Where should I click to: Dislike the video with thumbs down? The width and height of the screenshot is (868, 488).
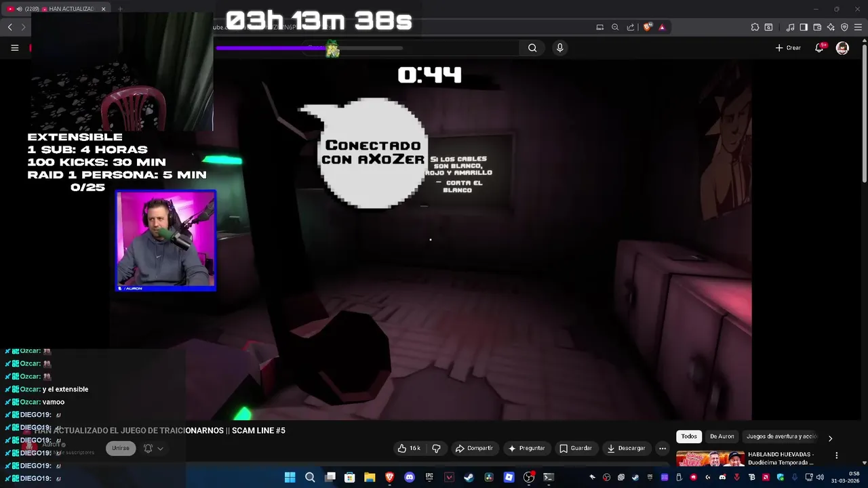click(x=436, y=448)
